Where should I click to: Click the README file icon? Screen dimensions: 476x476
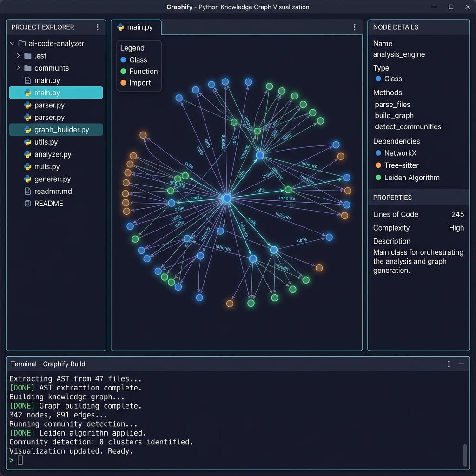tap(27, 204)
